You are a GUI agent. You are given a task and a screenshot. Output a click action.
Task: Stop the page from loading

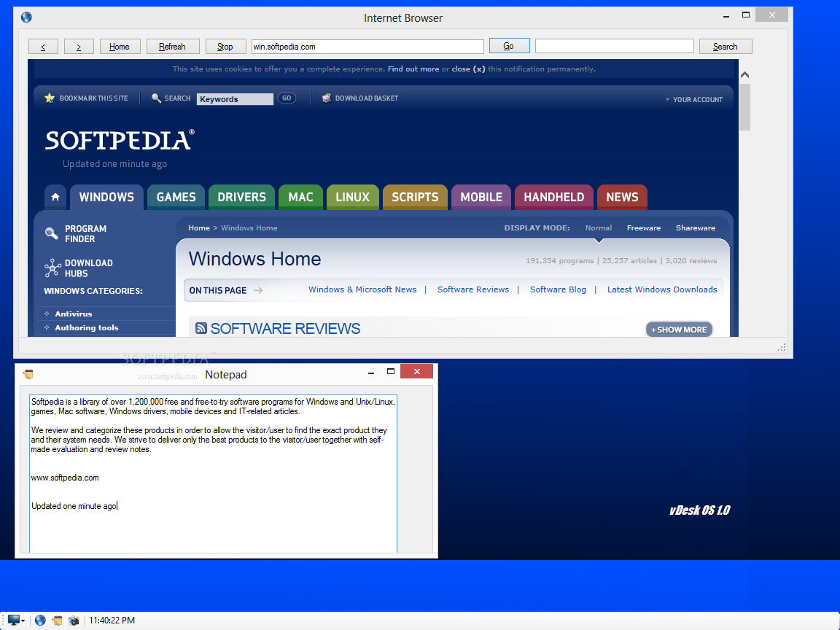(225, 47)
